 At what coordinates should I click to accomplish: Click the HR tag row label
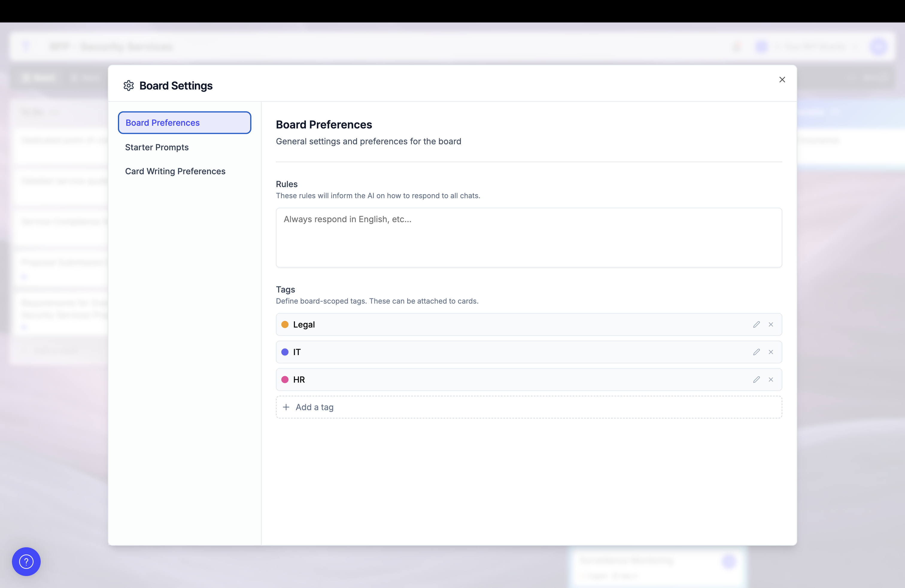pyautogui.click(x=299, y=380)
